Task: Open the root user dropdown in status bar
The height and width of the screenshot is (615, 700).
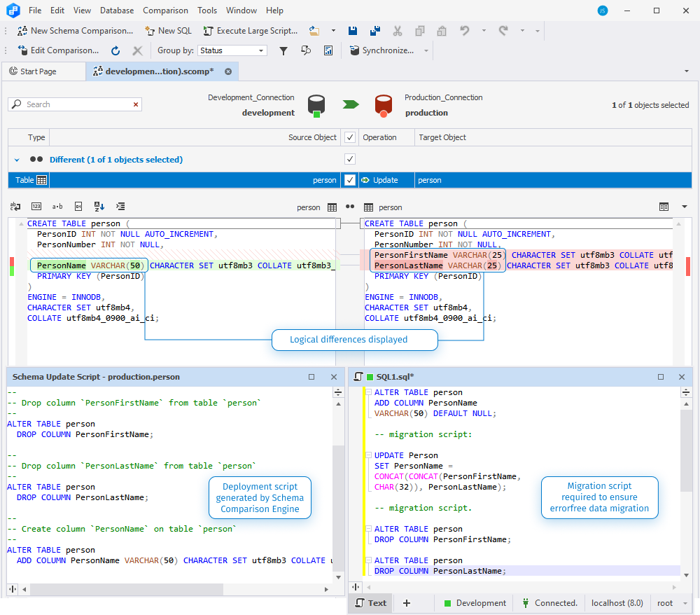Action: click(x=685, y=603)
